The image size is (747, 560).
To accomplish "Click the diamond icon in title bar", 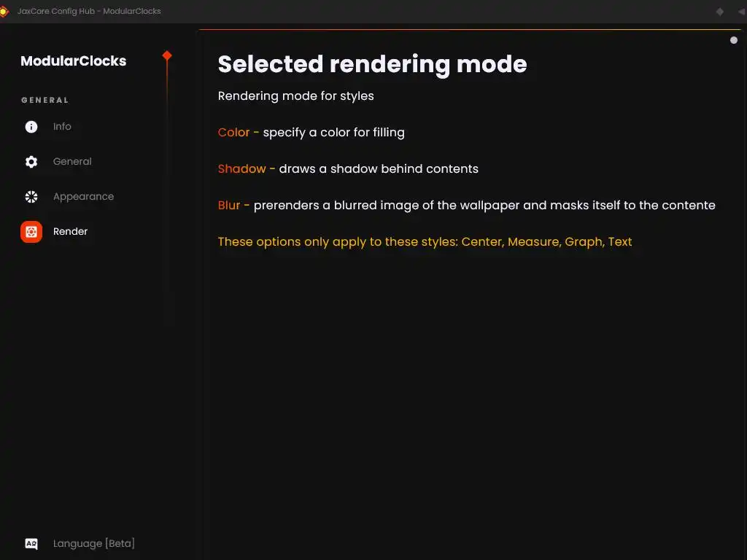I will point(720,12).
